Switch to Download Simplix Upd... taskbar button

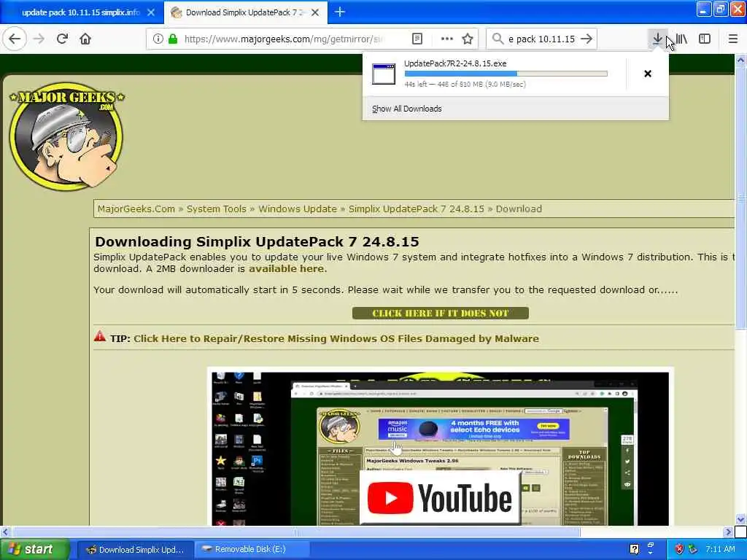coord(135,550)
